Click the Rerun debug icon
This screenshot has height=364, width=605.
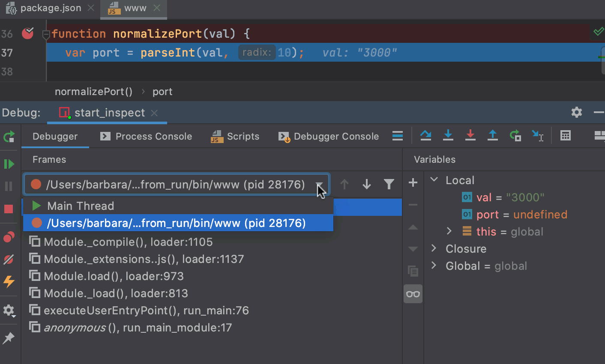click(9, 137)
